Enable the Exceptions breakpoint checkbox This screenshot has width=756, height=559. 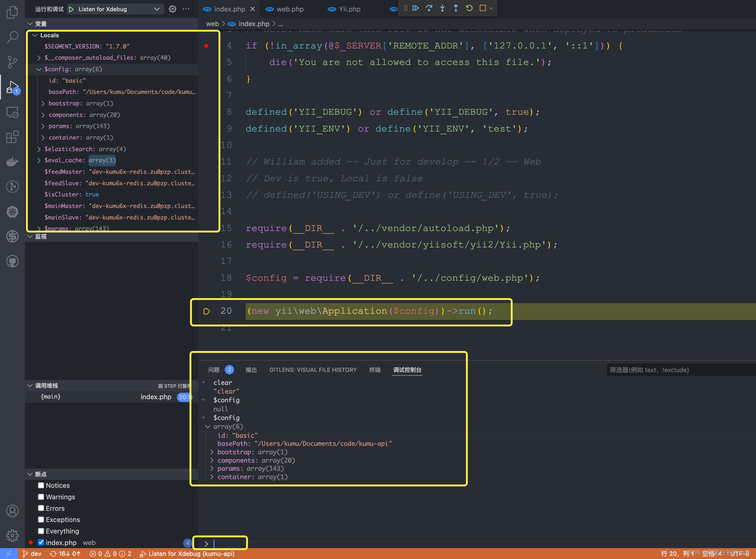(x=41, y=520)
